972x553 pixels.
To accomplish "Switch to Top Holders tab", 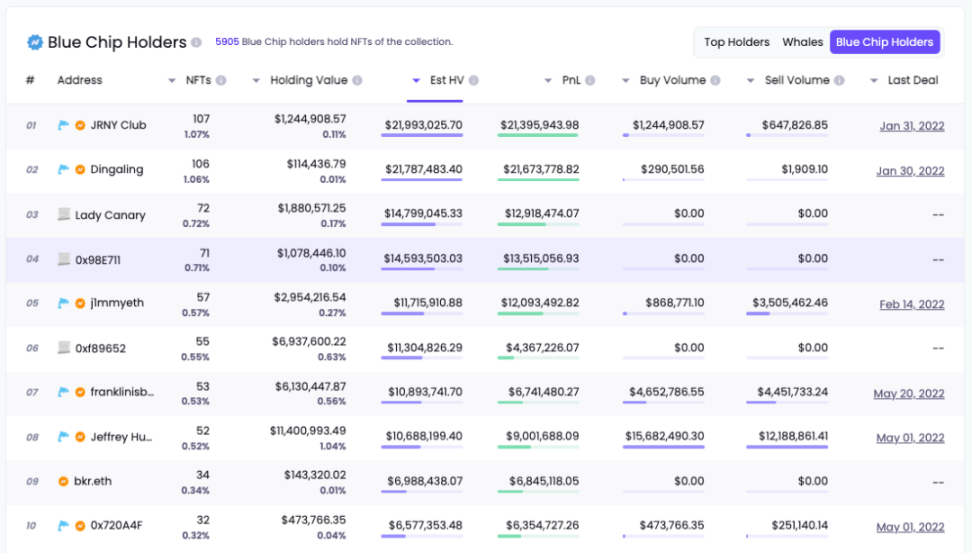I will [x=736, y=42].
